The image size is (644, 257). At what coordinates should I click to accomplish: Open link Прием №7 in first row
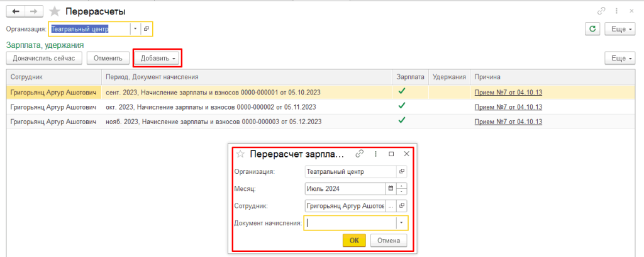(508, 92)
